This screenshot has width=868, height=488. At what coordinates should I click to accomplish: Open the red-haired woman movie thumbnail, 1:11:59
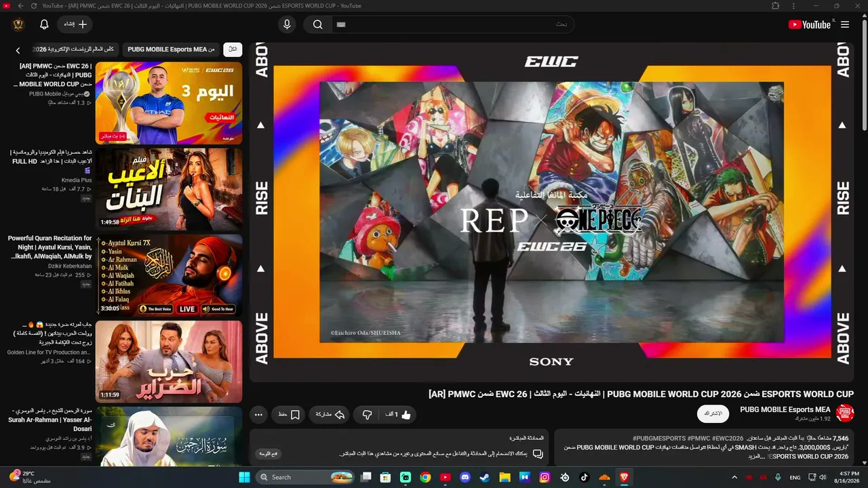coord(169,361)
